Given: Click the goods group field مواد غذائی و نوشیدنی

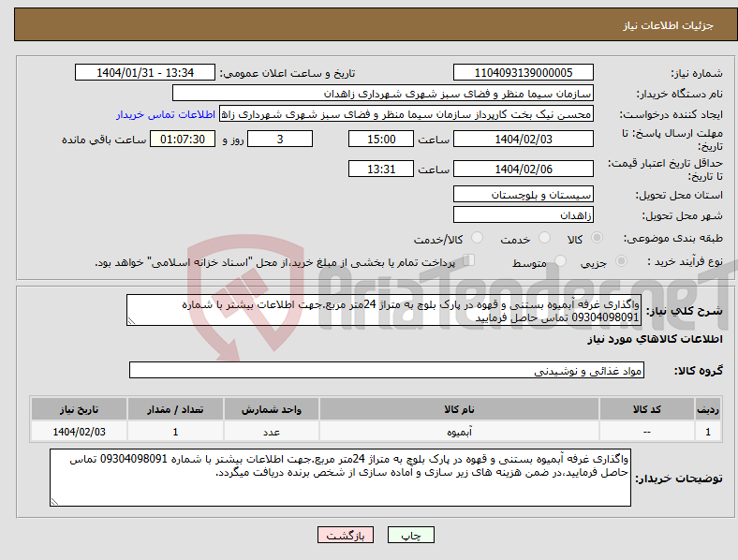Looking at the screenshot, I should (x=387, y=370).
